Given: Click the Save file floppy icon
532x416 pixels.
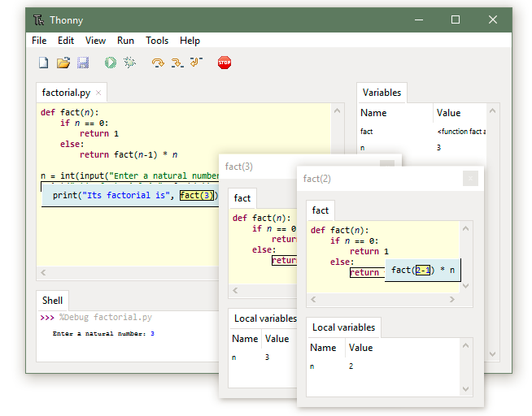Looking at the screenshot, I should coord(82,63).
